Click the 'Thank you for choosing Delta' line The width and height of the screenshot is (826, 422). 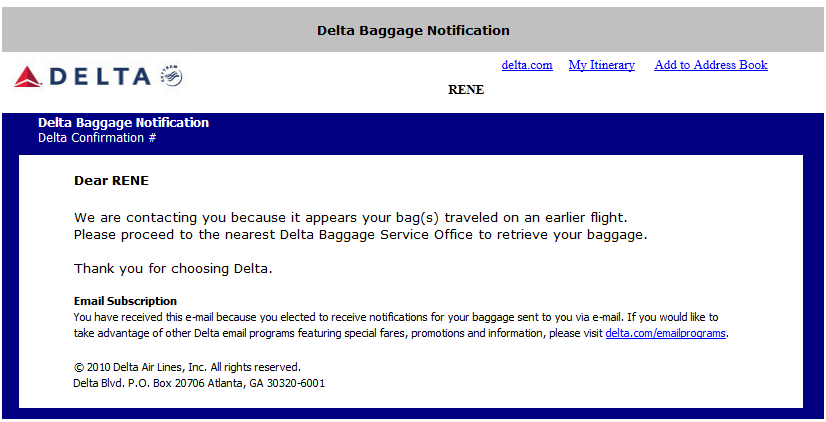[173, 269]
